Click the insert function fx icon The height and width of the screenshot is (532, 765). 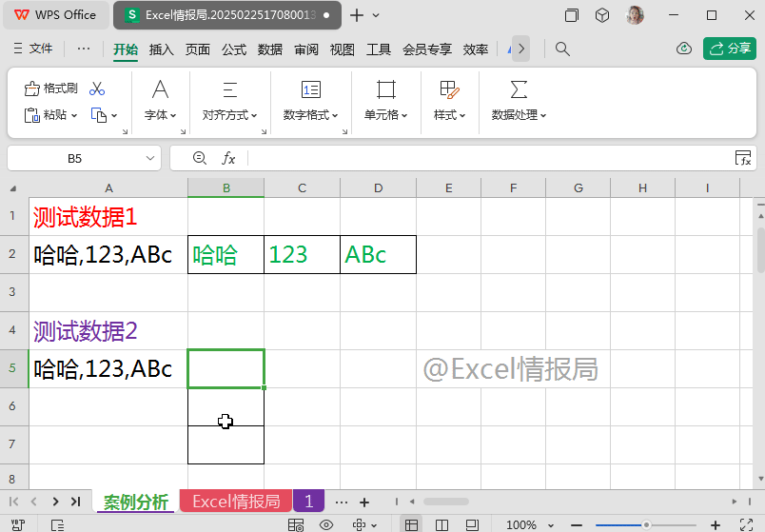(x=228, y=158)
